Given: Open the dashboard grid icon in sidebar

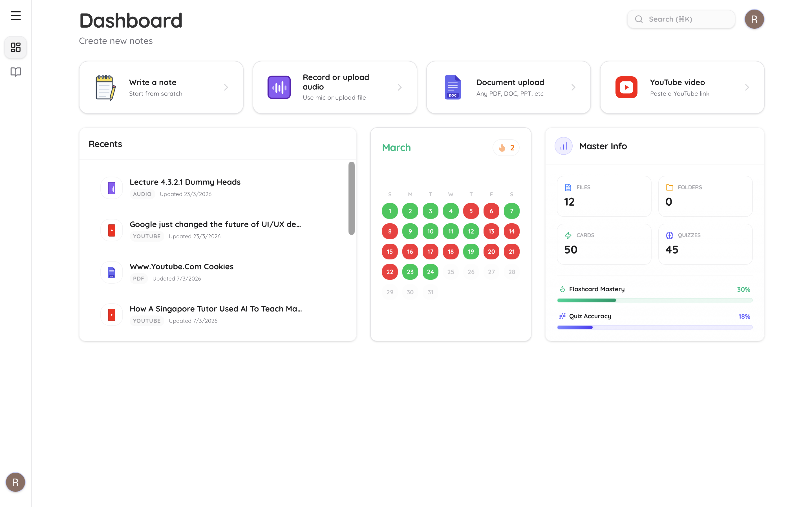Looking at the screenshot, I should pos(16,47).
